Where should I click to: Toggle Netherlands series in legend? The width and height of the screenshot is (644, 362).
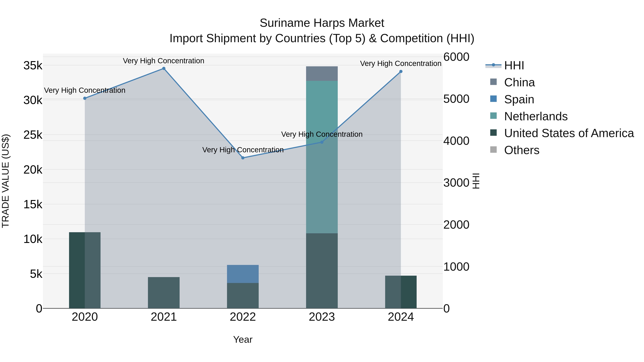[x=529, y=116]
